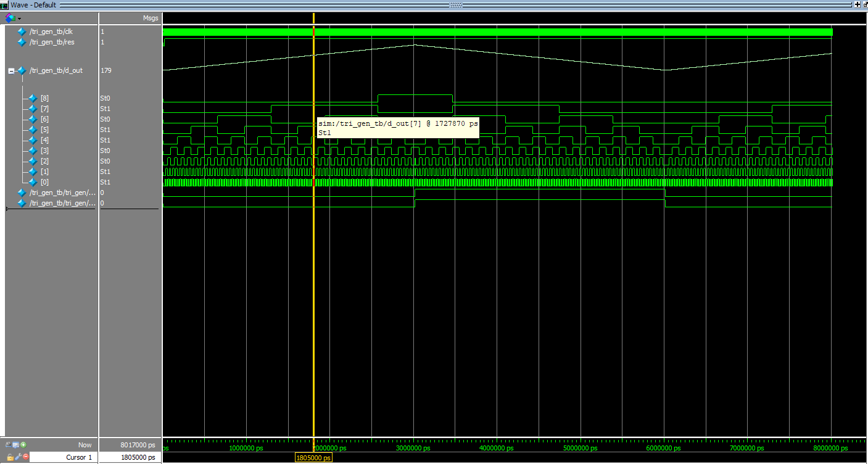Select the d_out bit [3] icon

click(33, 151)
